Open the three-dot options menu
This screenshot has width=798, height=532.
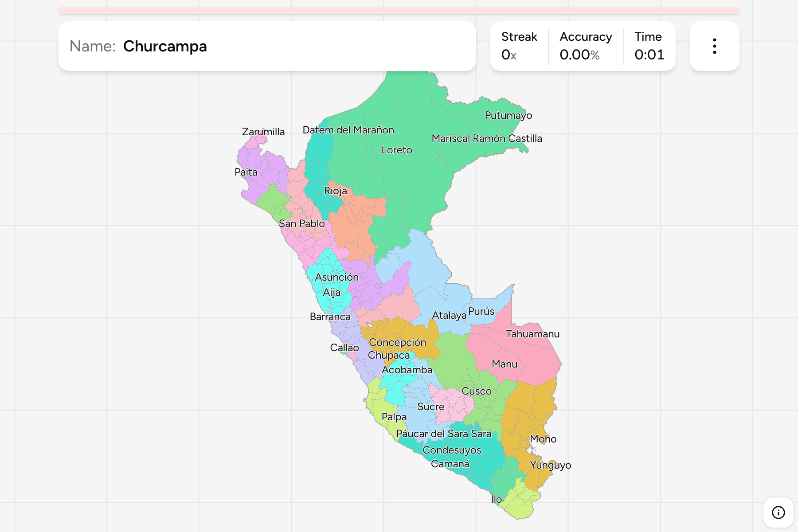[714, 46]
